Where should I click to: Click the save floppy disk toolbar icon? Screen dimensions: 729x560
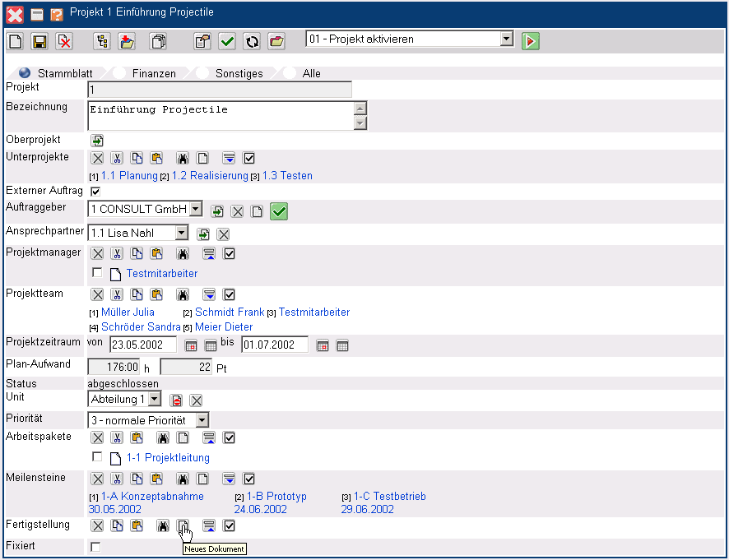[x=39, y=41]
